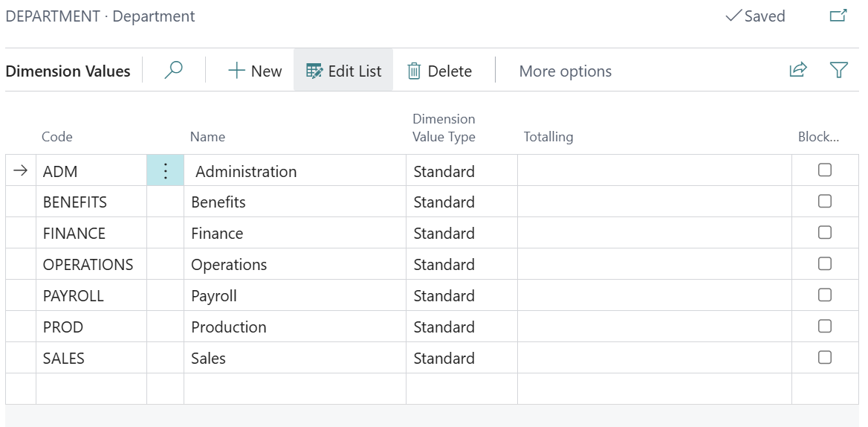Image resolution: width=868 pixels, height=427 pixels.
Task: Check Blocked for ADM row
Action: pos(825,170)
